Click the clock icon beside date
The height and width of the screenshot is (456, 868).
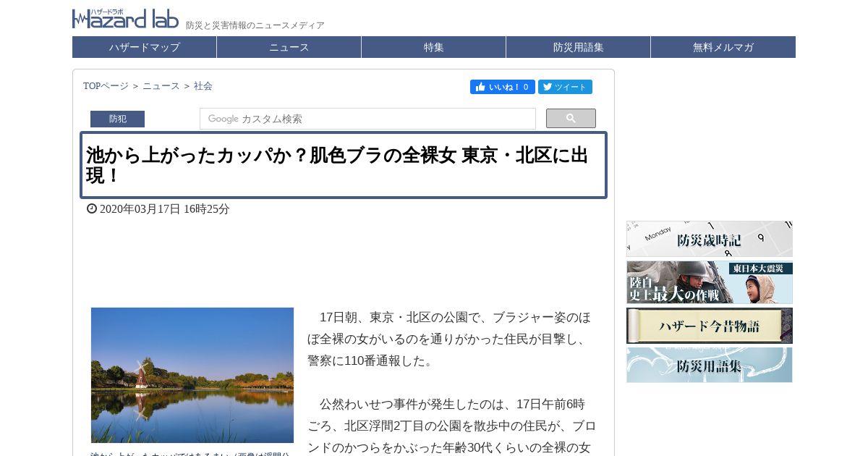[x=92, y=208]
